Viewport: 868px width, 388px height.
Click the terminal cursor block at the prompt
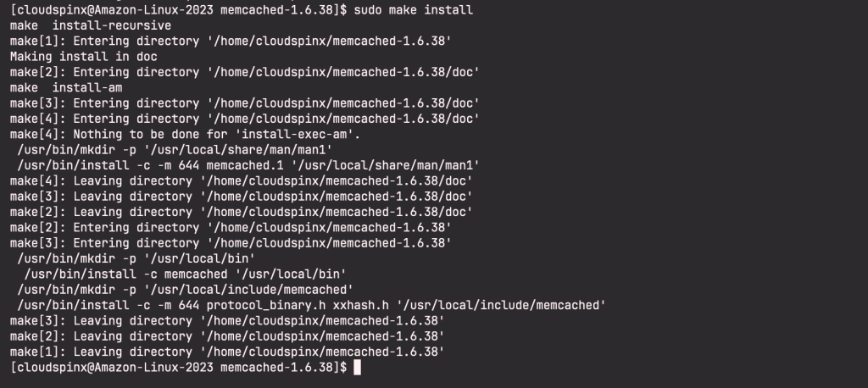[357, 368]
